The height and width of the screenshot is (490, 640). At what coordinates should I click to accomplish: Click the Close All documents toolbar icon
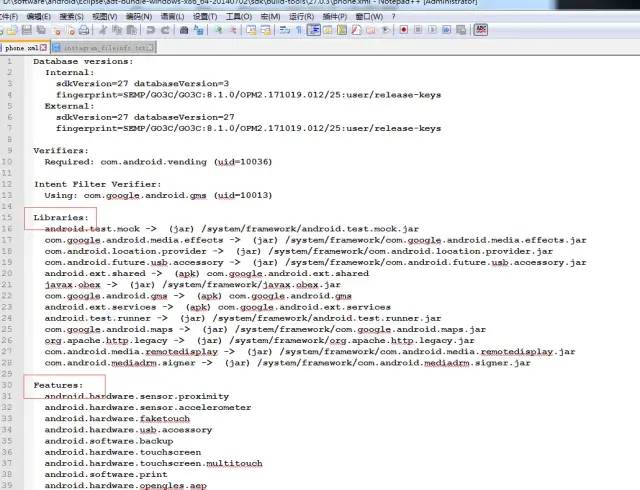click(71, 30)
